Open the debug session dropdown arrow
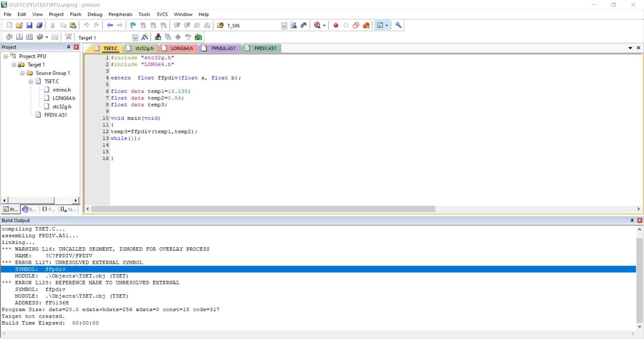The height and width of the screenshot is (339, 644). coord(324,26)
